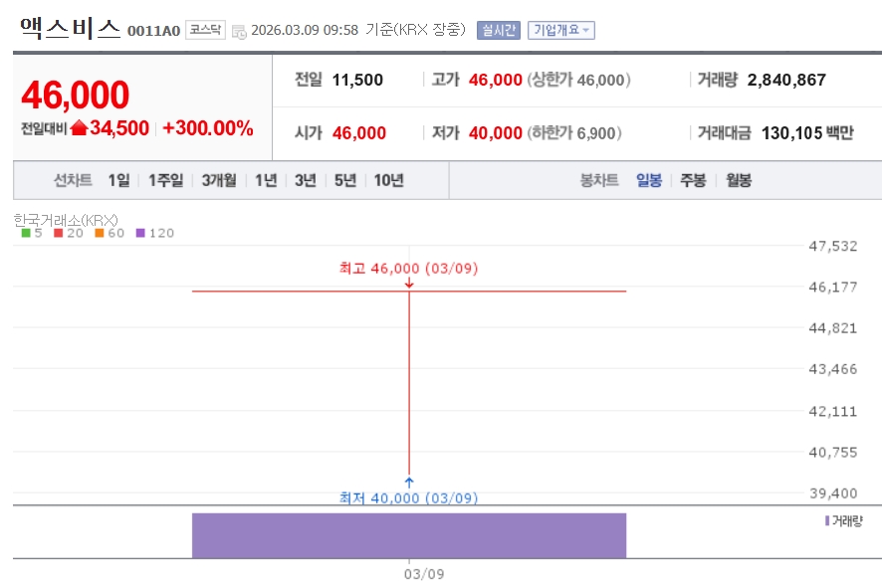
Task: Click the red up-arrow price change icon
Action: [x=80, y=128]
